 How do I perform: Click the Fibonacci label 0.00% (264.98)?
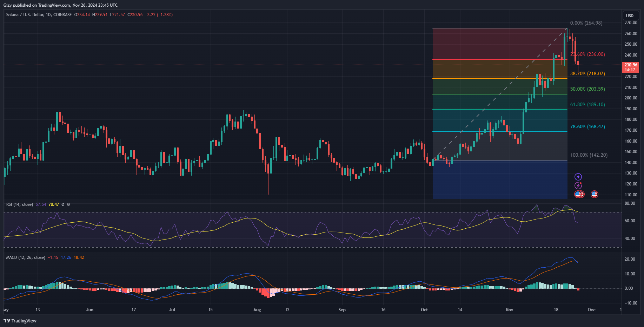point(586,23)
